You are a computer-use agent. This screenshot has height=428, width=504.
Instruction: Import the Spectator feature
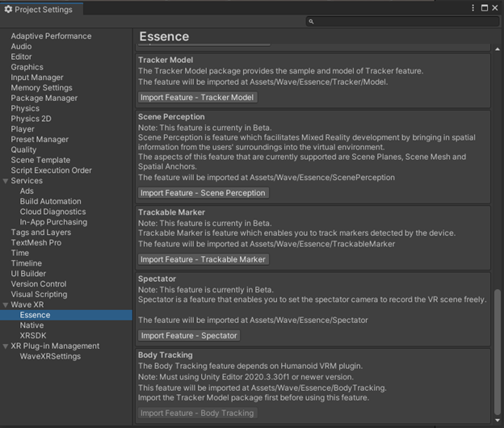tap(189, 335)
